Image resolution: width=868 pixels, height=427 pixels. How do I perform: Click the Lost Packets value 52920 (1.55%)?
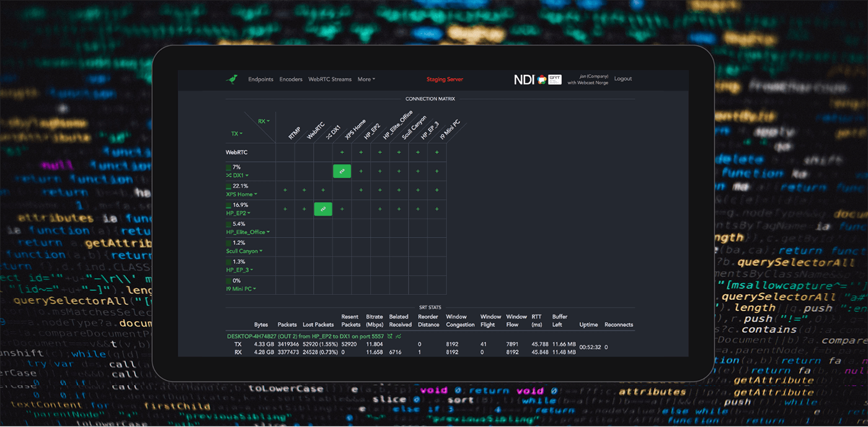[320, 344]
